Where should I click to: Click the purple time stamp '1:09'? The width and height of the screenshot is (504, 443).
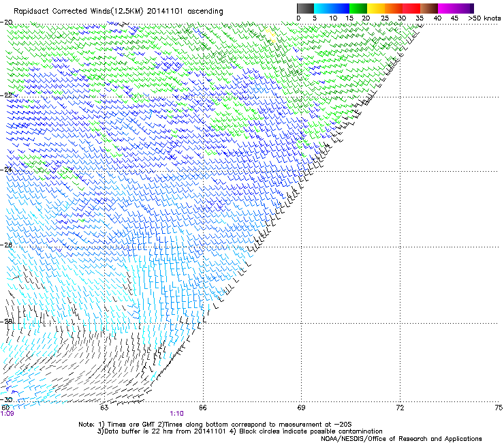point(7,414)
